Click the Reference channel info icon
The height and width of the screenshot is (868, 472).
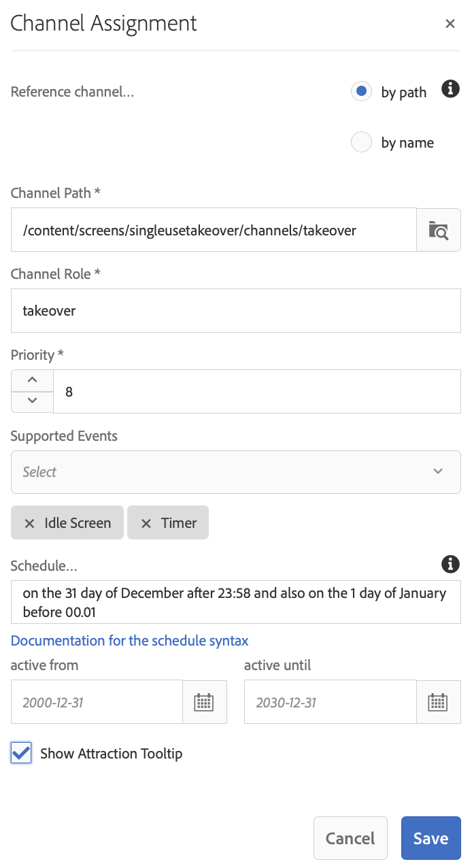pyautogui.click(x=450, y=89)
